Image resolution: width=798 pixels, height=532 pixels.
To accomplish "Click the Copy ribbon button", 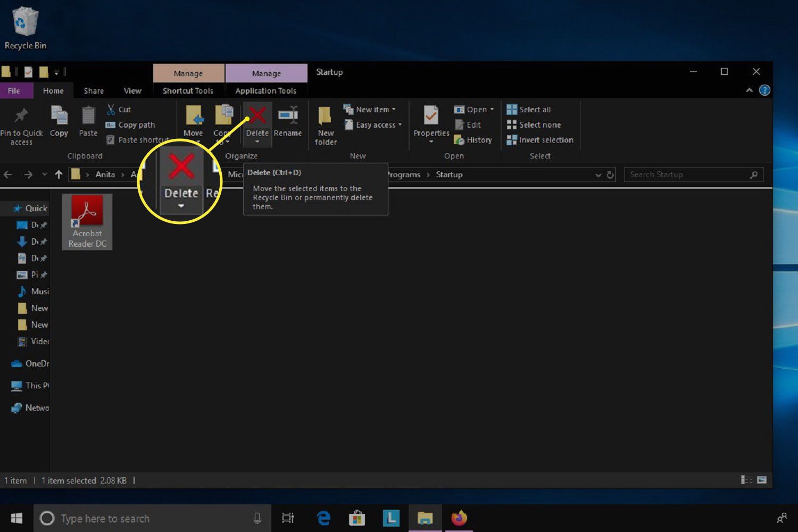I will (59, 121).
